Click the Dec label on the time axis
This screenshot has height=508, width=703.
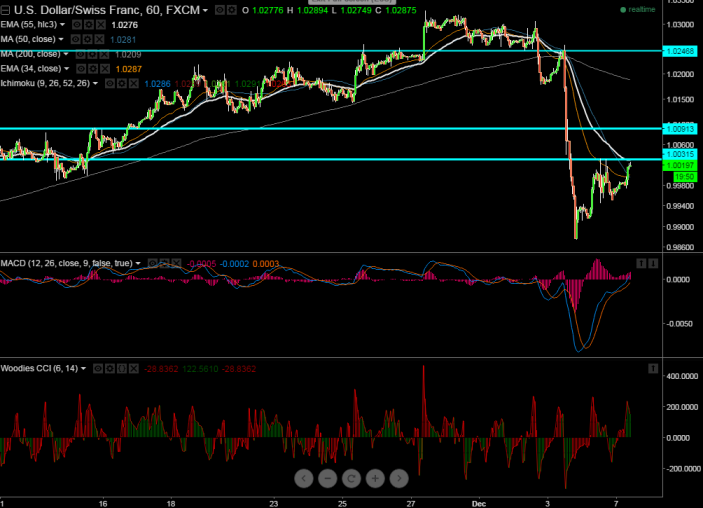pos(479,504)
